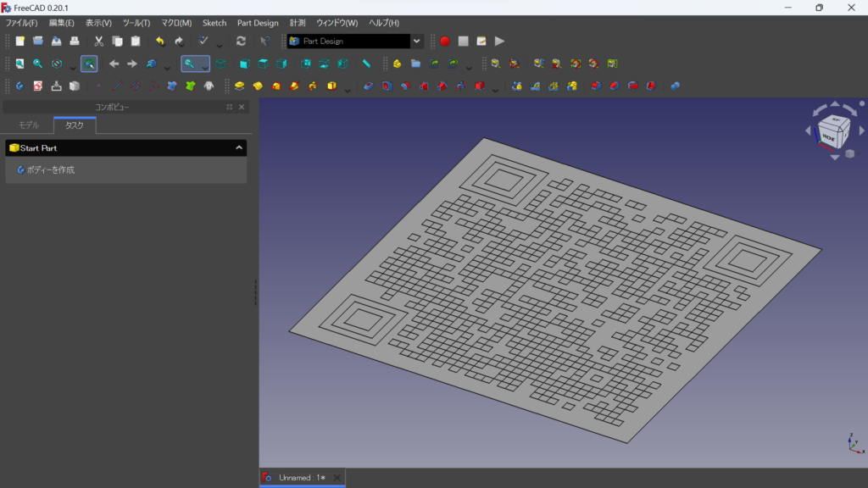Expand link navigation dropdown arrow
The image size is (868, 488).
click(x=167, y=67)
